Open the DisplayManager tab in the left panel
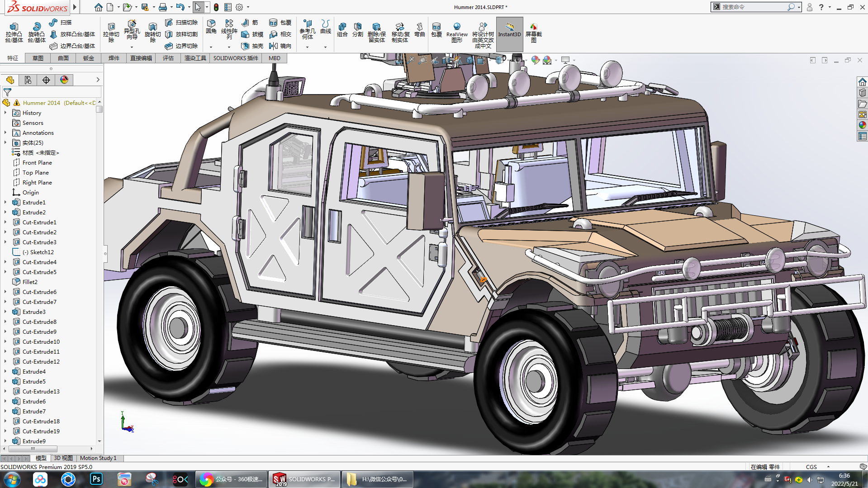 64,80
